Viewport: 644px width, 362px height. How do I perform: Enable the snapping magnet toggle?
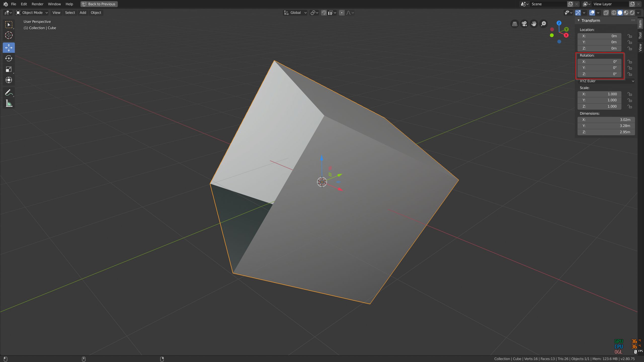(x=324, y=13)
